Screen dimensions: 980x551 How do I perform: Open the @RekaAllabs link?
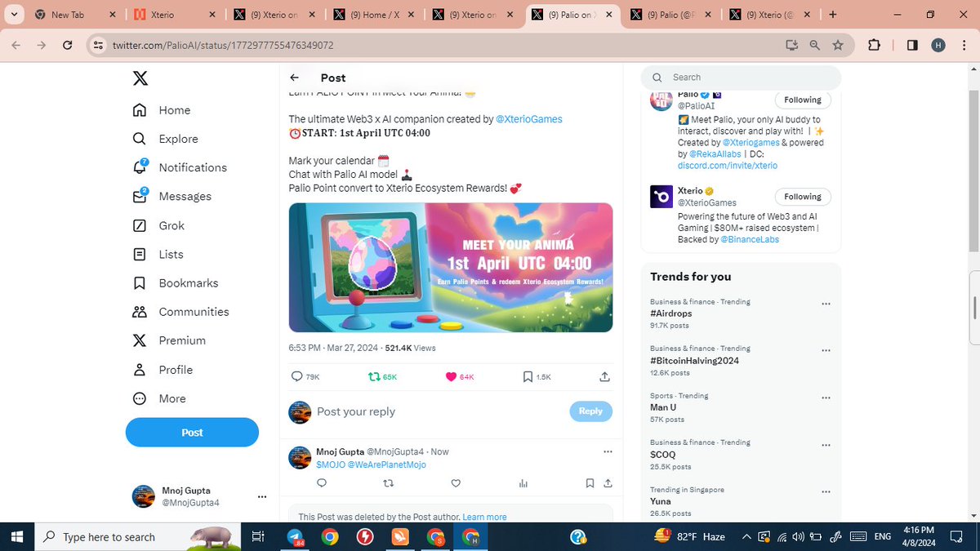(715, 153)
